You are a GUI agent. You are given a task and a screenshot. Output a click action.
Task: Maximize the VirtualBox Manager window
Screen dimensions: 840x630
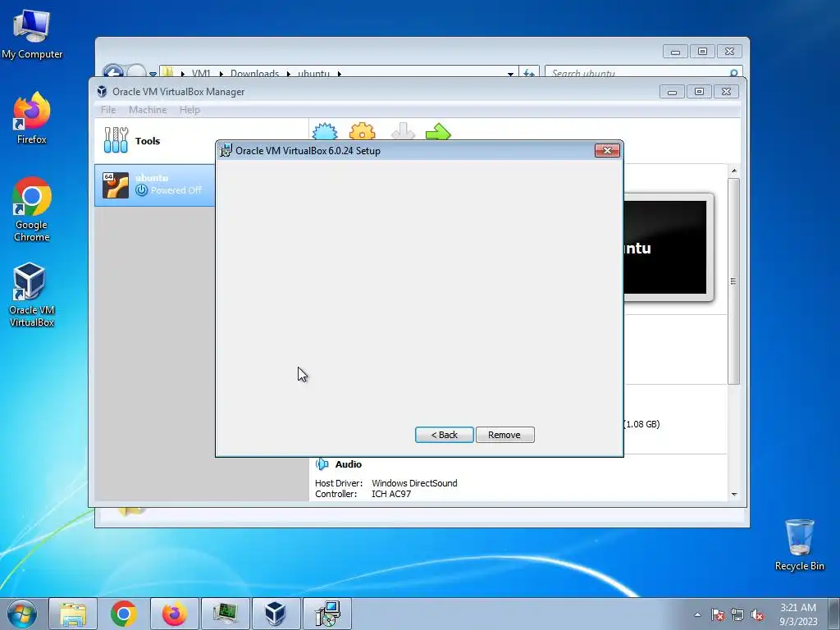pos(699,92)
